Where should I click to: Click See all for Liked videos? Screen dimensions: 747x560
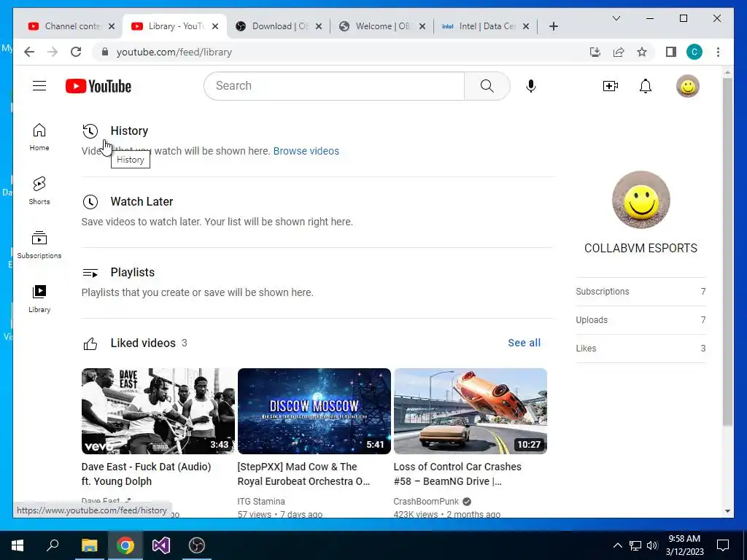click(x=524, y=343)
